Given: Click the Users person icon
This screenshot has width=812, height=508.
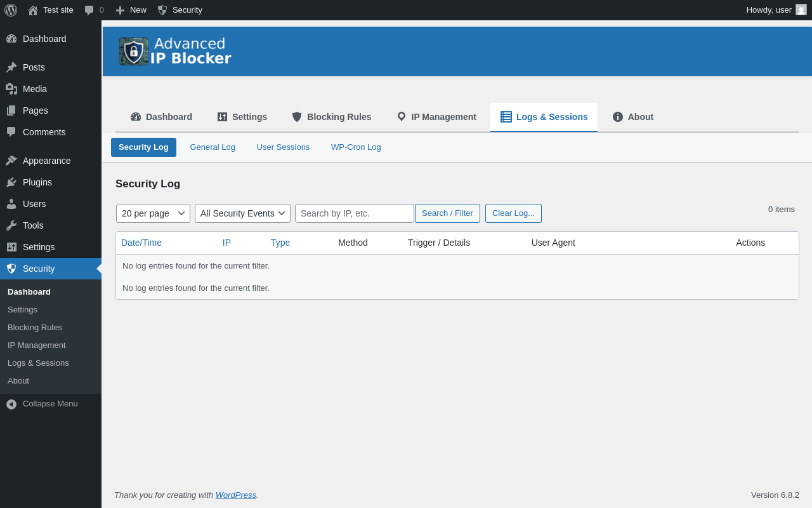Looking at the screenshot, I should 11,204.
